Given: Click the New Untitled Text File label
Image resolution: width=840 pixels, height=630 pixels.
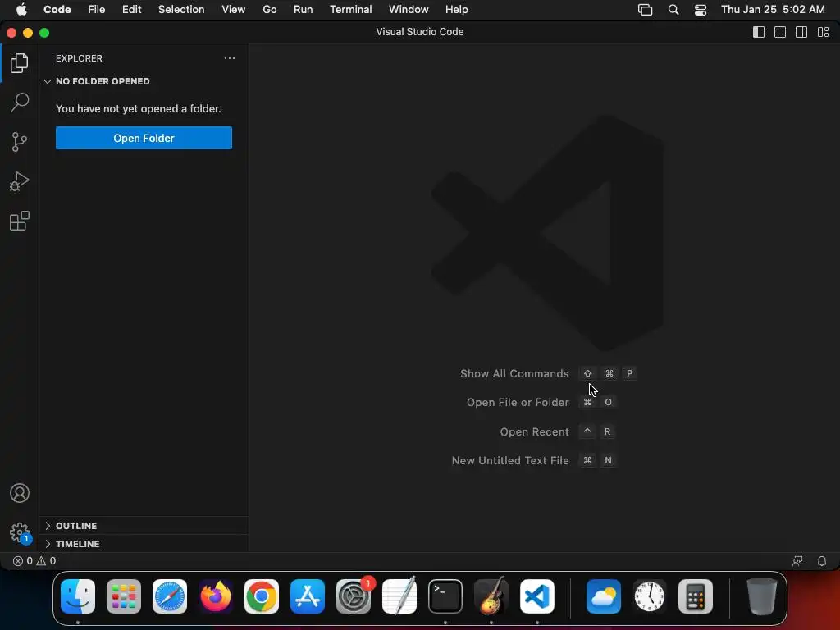Looking at the screenshot, I should tap(510, 461).
